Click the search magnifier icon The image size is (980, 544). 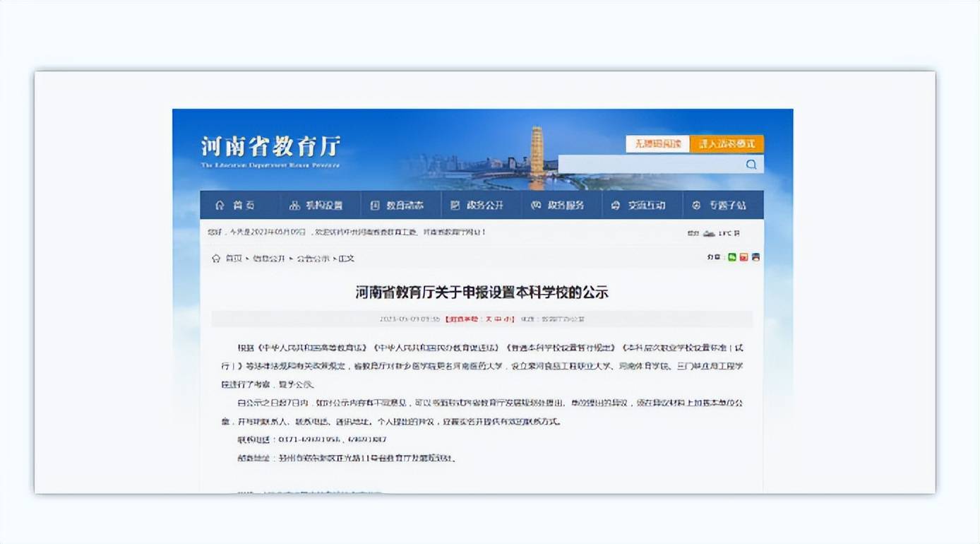(751, 165)
